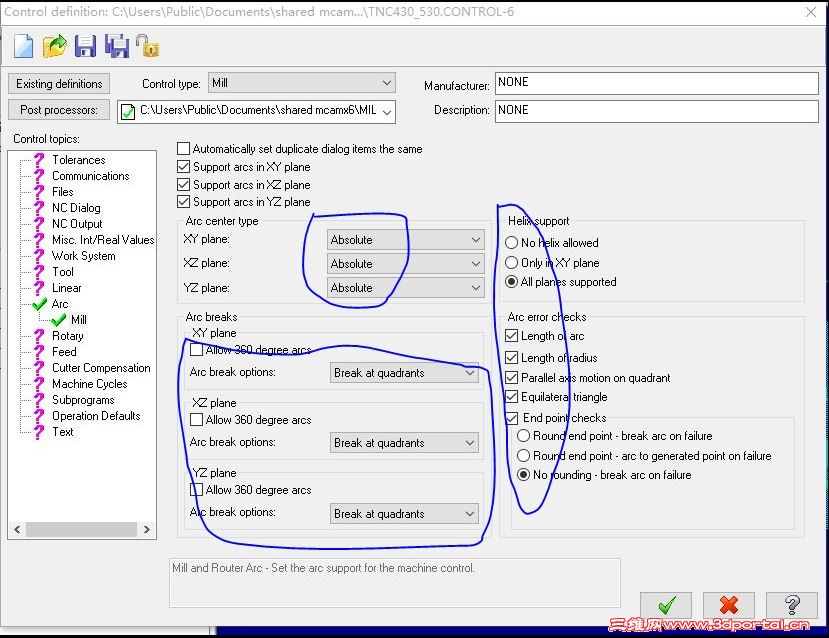Select Misc. Int/Real Values topic
This screenshot has width=829, height=638.
[x=103, y=239]
